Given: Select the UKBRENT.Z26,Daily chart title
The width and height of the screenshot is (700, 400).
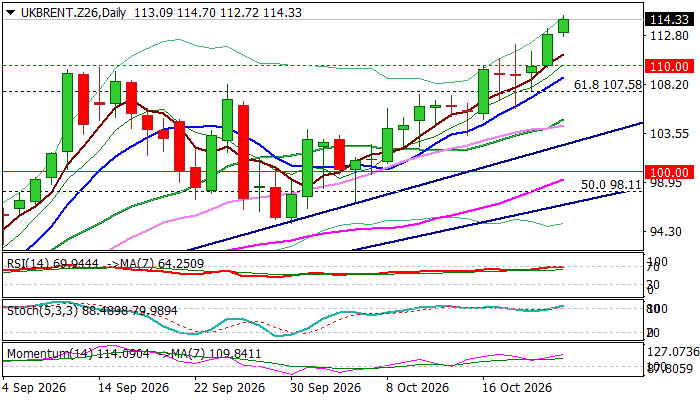Looking at the screenshot, I should [73, 13].
